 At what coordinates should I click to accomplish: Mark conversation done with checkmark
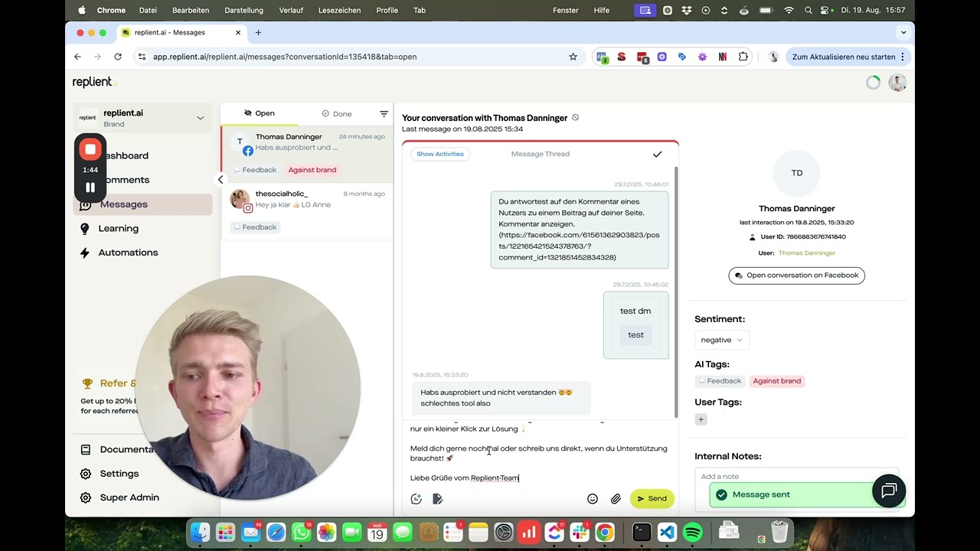point(657,155)
